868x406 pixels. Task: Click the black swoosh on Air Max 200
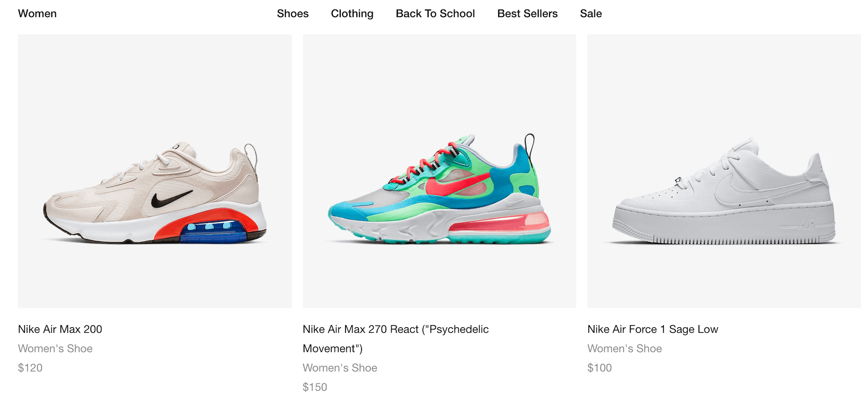pyautogui.click(x=170, y=199)
